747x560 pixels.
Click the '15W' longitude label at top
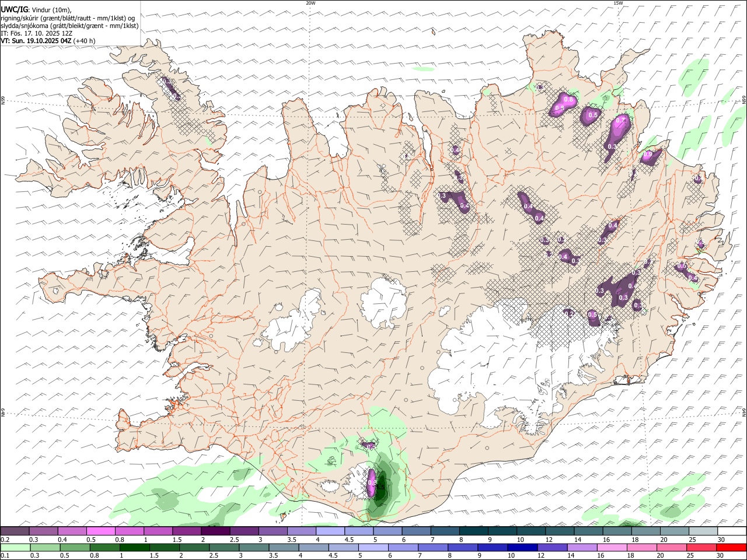pos(618,3)
